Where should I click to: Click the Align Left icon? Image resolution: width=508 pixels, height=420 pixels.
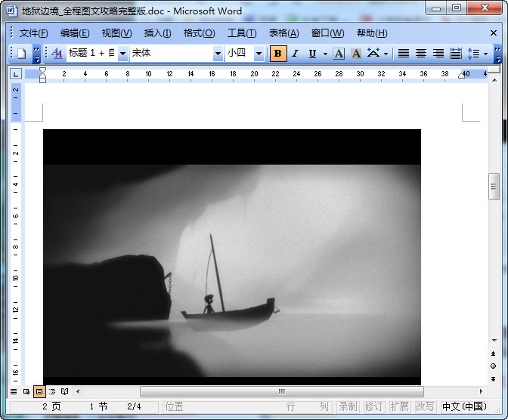click(404, 54)
